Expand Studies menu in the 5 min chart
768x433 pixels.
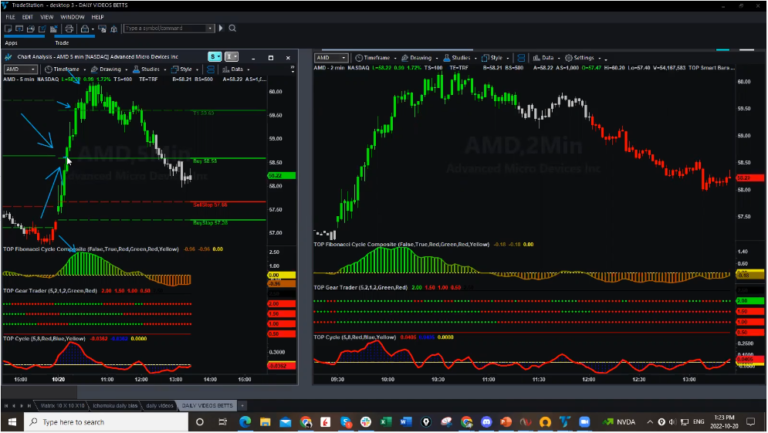click(149, 70)
